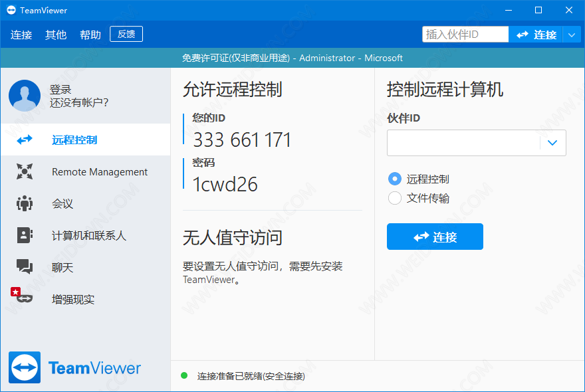Maximize the TeamViewer window

(538, 10)
